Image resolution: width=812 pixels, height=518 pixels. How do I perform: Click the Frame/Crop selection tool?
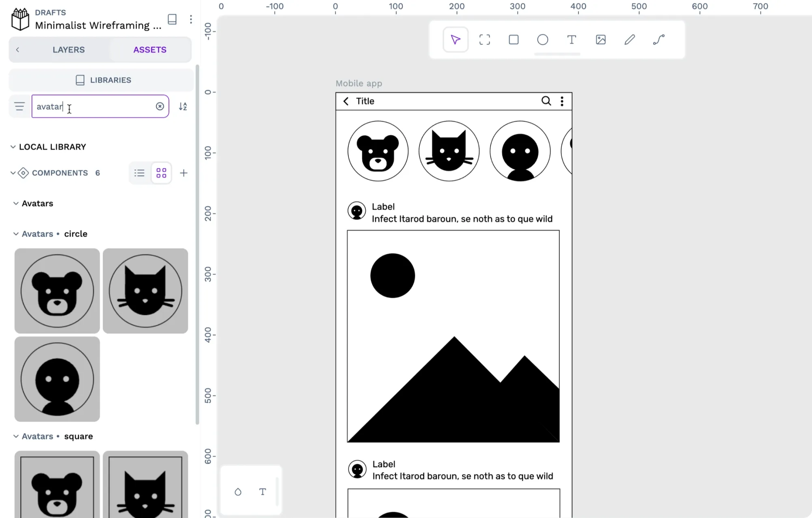coord(484,40)
